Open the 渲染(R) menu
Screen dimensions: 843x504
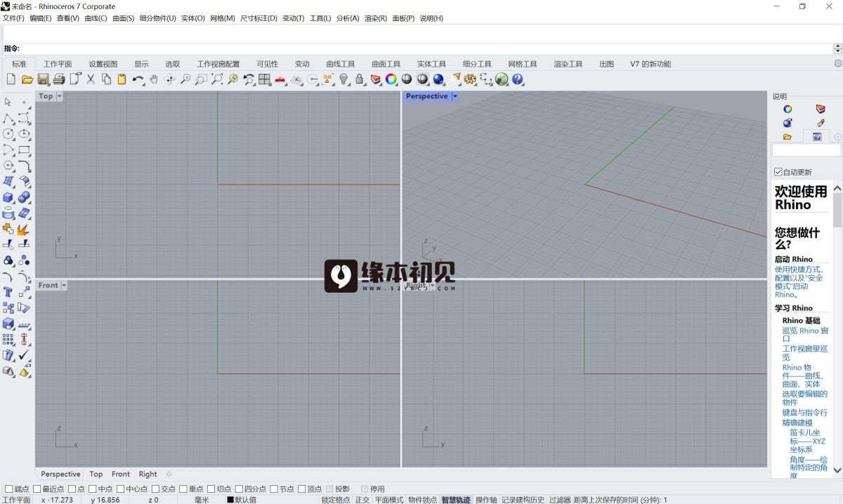click(376, 18)
